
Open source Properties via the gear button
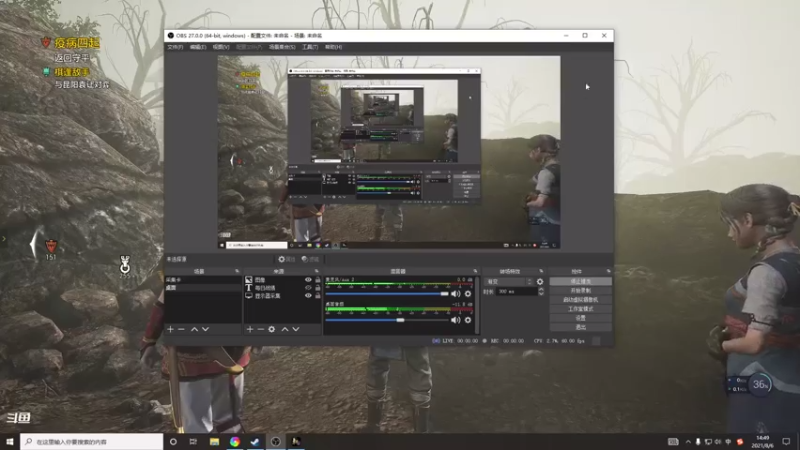tap(287, 259)
